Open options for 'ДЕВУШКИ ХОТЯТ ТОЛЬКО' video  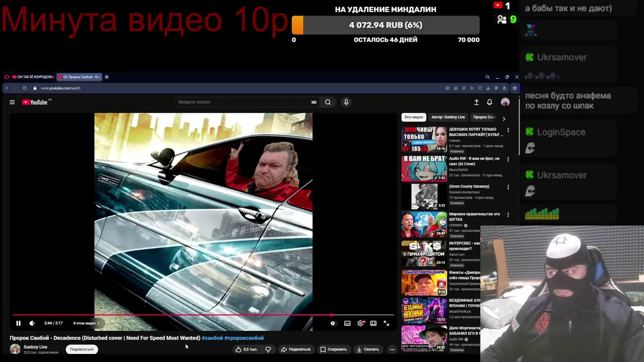pyautogui.click(x=508, y=130)
